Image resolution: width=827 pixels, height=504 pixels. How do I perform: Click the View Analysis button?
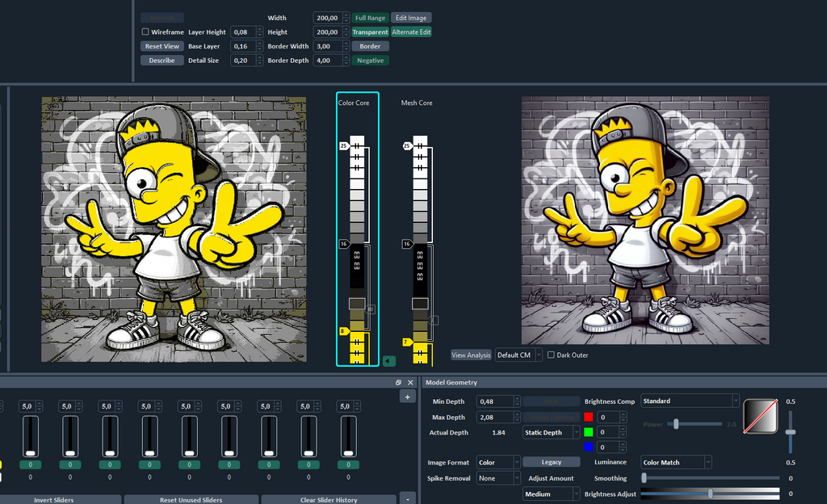click(471, 355)
